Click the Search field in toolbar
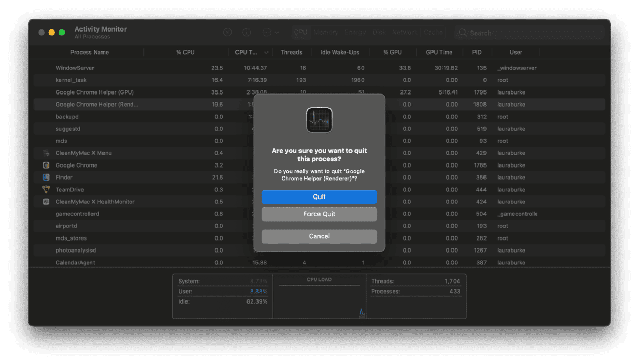The image size is (639, 364). (x=531, y=33)
